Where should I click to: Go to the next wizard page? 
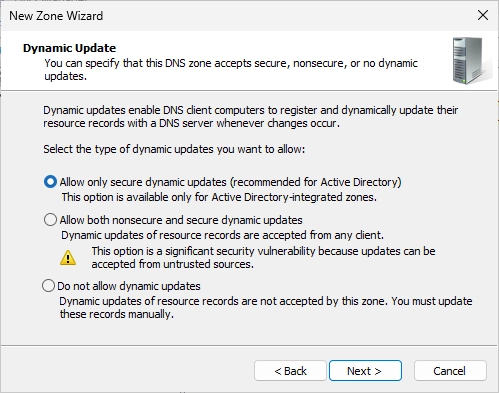365,371
